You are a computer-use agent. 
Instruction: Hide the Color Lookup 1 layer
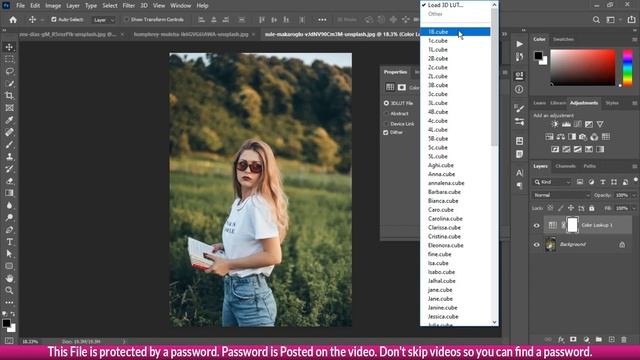point(537,225)
